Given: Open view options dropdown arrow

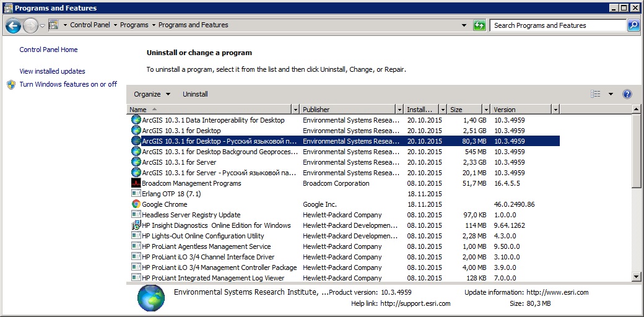Looking at the screenshot, I should click(611, 94).
